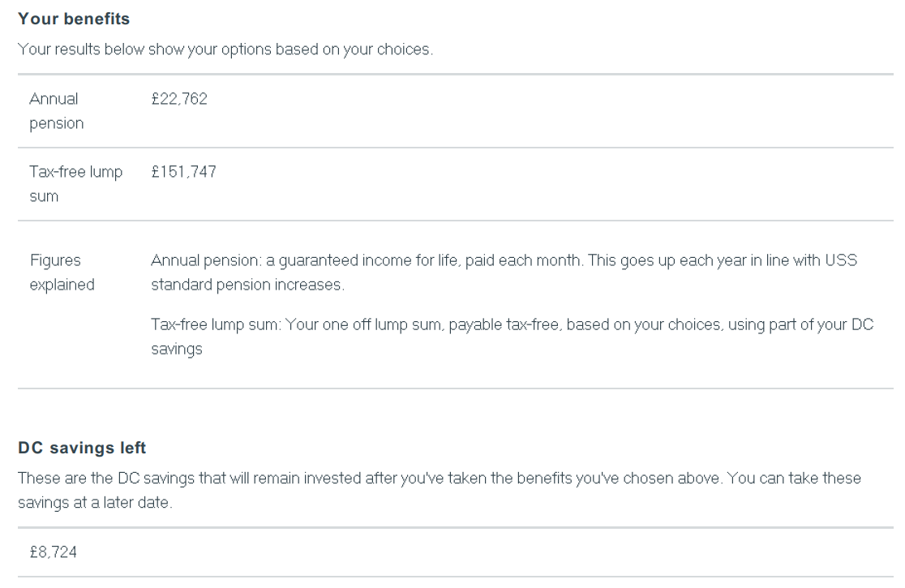Screen dimensions: 905x588
Task: Click the 'Your benefits' heading
Action: (74, 19)
